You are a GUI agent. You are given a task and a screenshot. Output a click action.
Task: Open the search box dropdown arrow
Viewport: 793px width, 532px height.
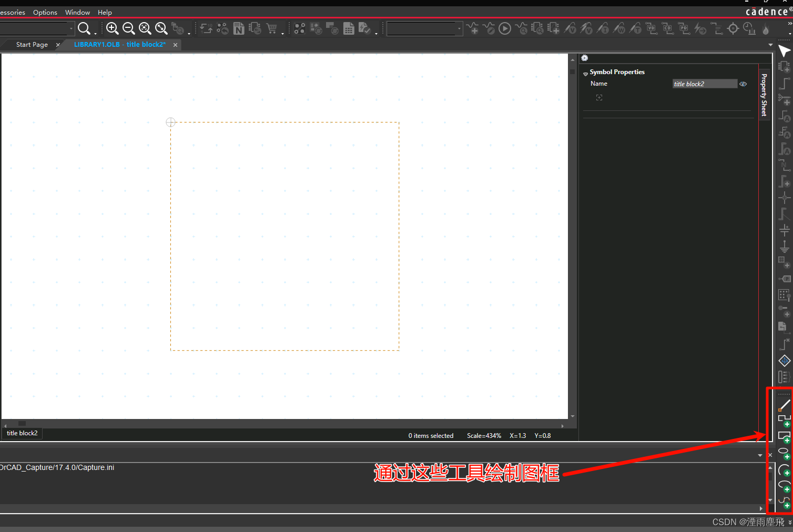tap(71, 28)
